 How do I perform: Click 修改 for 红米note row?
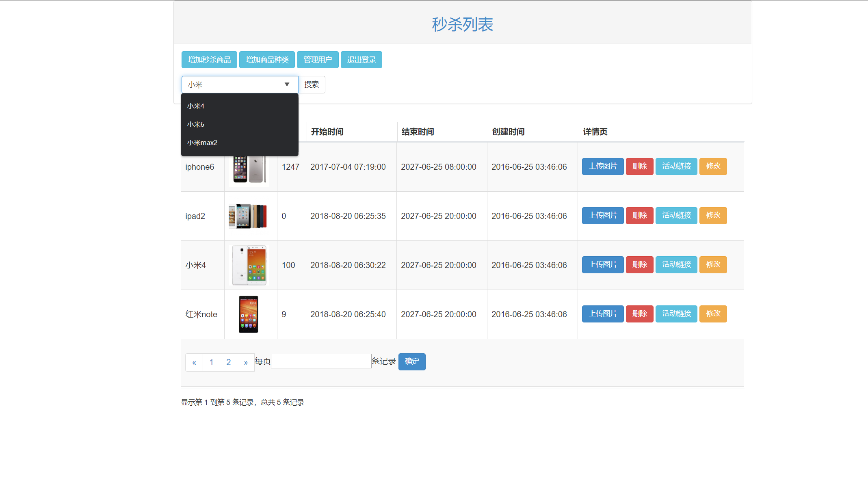click(713, 314)
